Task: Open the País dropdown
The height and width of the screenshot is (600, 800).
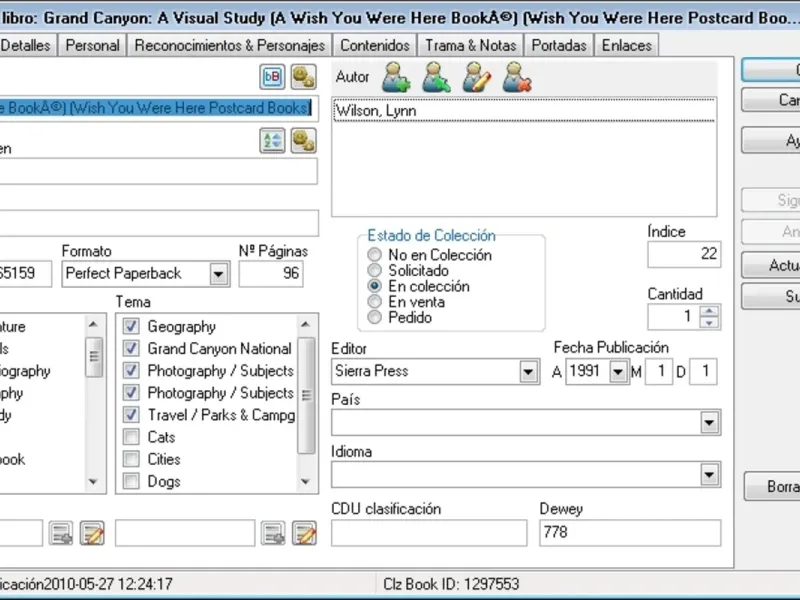Action: (709, 422)
